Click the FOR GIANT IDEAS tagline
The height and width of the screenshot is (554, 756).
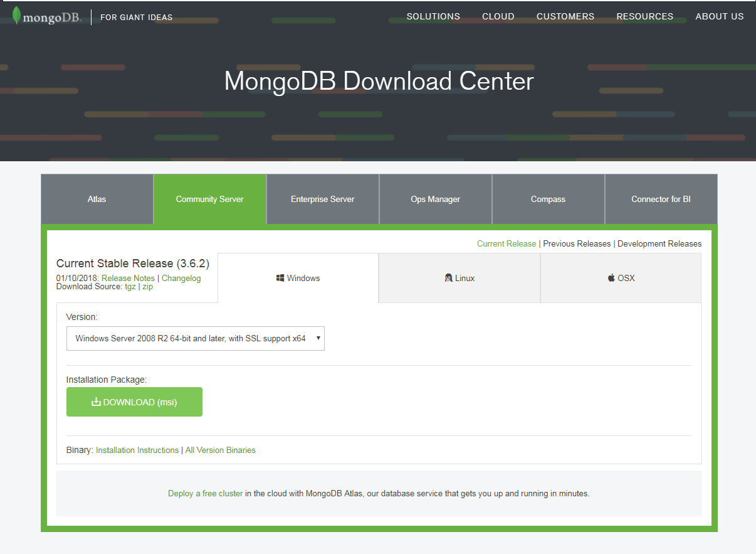pyautogui.click(x=137, y=17)
